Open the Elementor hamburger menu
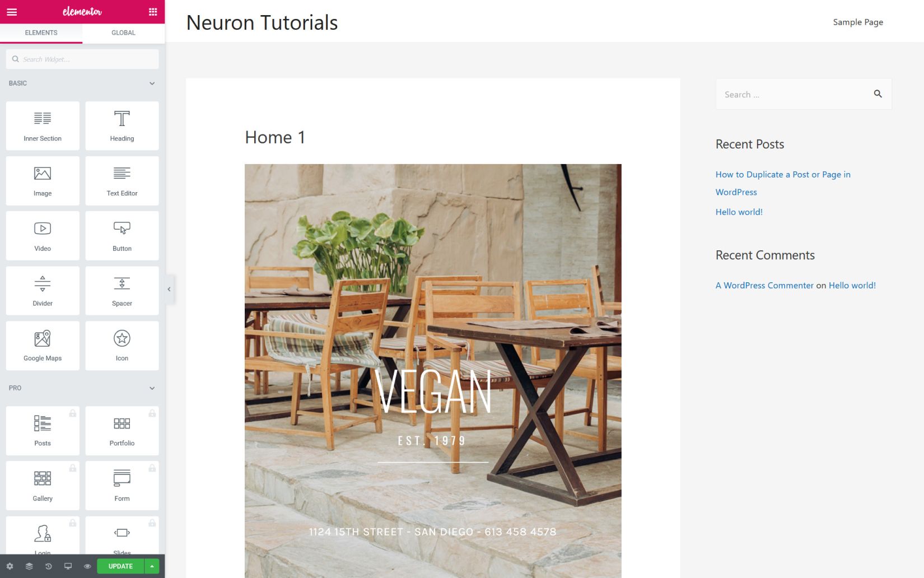Image resolution: width=924 pixels, height=578 pixels. tap(11, 11)
